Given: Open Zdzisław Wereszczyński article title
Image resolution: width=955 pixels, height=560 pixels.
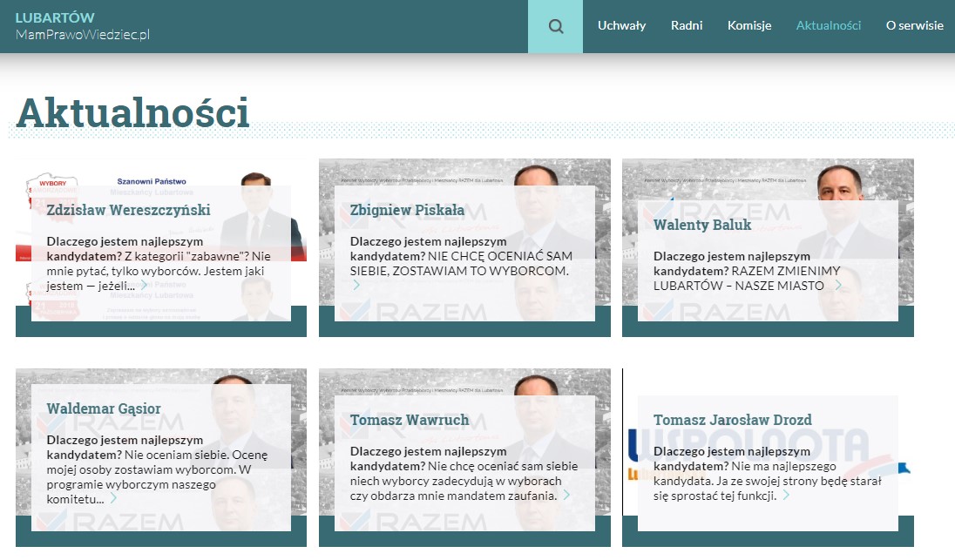Looking at the screenshot, I should (128, 210).
